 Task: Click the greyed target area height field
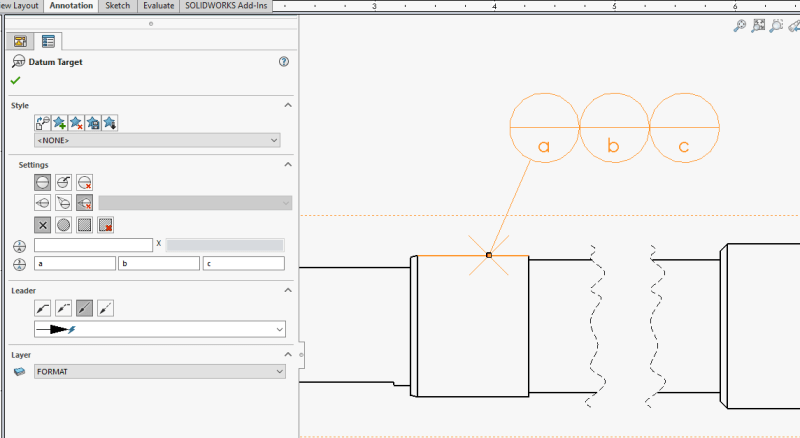[x=224, y=245]
